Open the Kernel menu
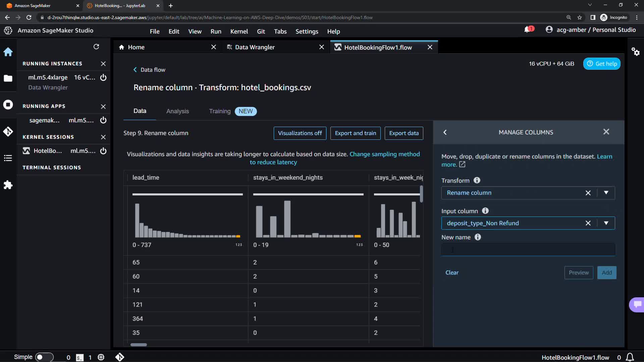Image resolution: width=644 pixels, height=362 pixels. click(239, 31)
